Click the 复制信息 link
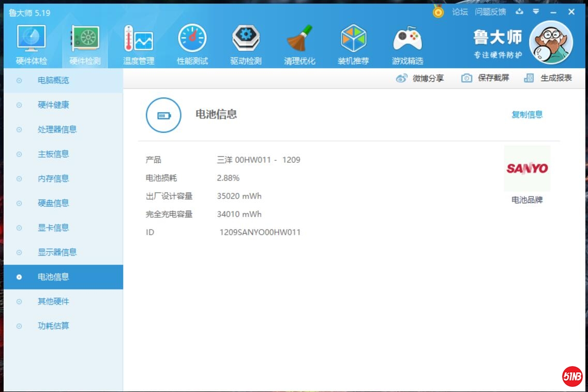 [x=527, y=114]
